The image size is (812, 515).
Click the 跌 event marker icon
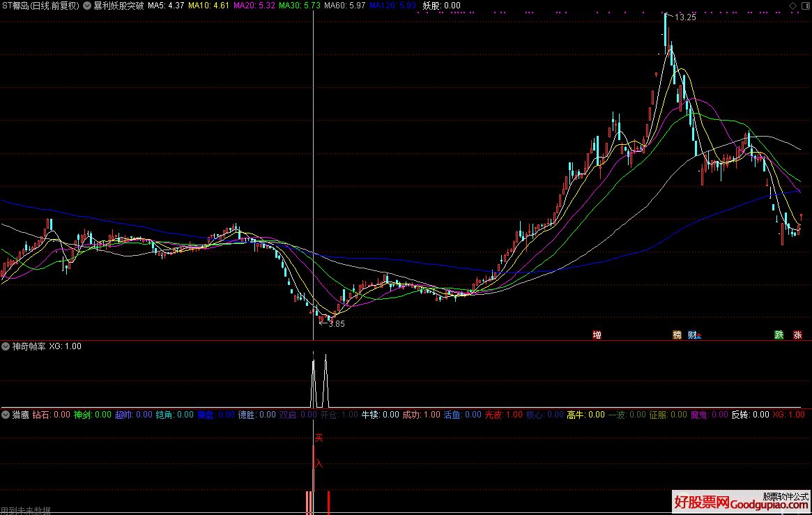tap(779, 335)
